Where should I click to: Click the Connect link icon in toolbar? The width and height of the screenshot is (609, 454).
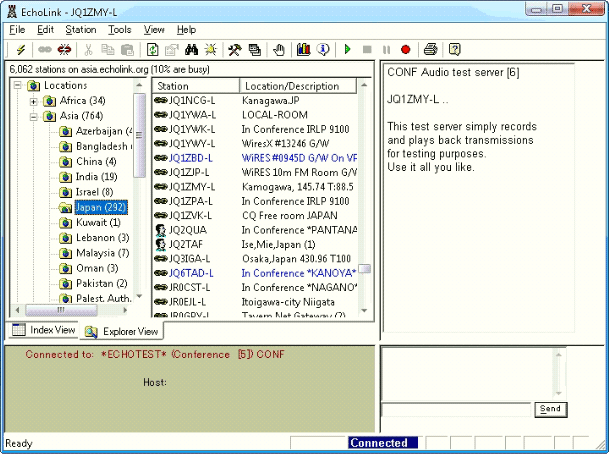coord(45,50)
